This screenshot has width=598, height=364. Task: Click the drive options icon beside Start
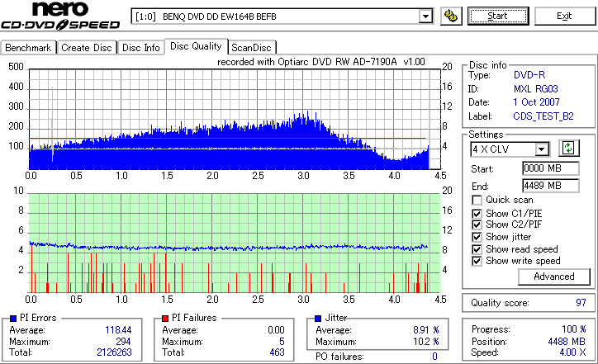pos(451,16)
